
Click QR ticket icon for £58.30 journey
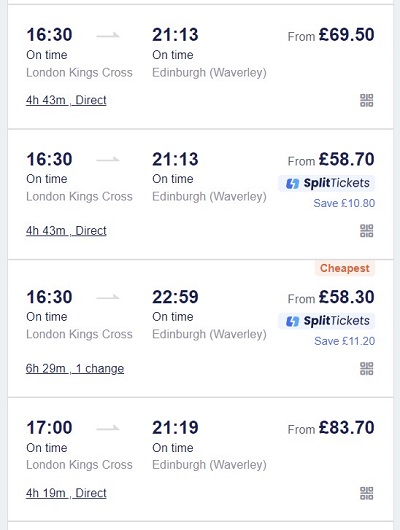(367, 369)
